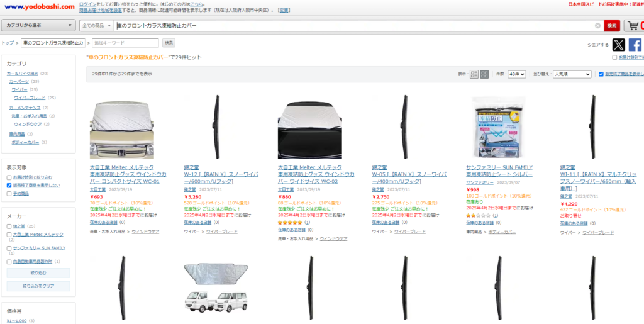The height and width of the screenshot is (324, 644).
Task: Click the grey 検索 button beside 追加キーワード
Action: [x=169, y=43]
